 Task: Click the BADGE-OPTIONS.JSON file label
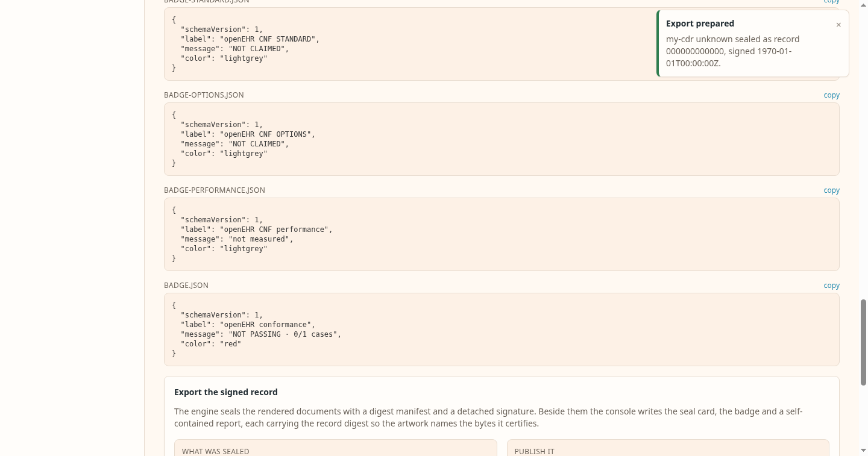(x=204, y=95)
